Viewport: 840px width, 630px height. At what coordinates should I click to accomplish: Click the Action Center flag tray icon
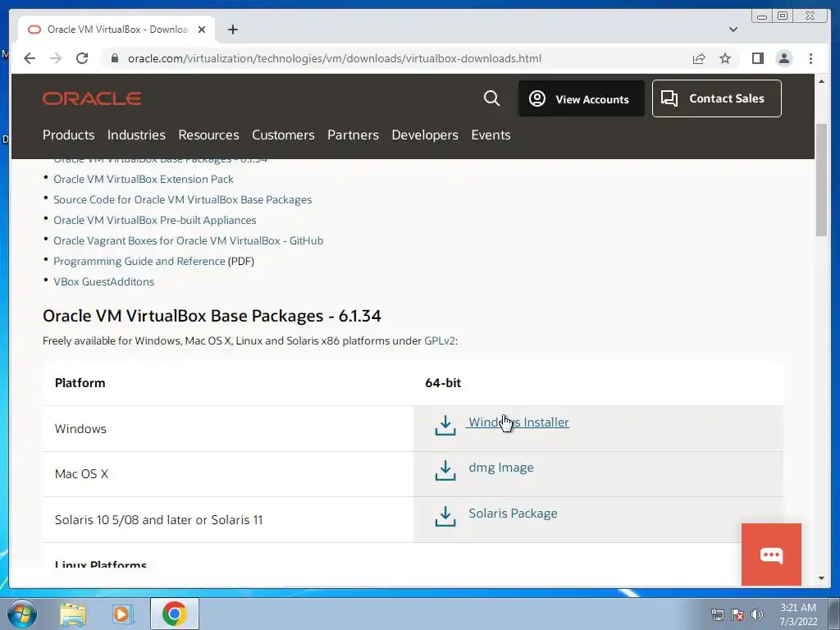[x=737, y=614]
